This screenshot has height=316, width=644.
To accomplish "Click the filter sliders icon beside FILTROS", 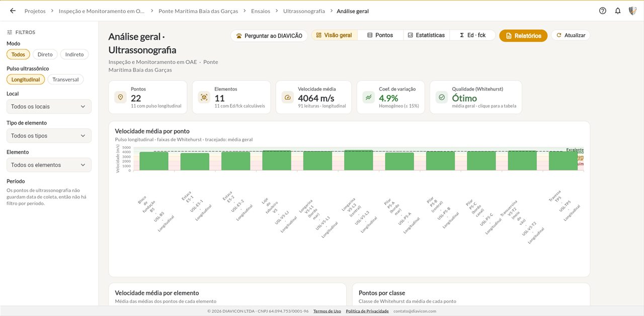I will click(10, 32).
